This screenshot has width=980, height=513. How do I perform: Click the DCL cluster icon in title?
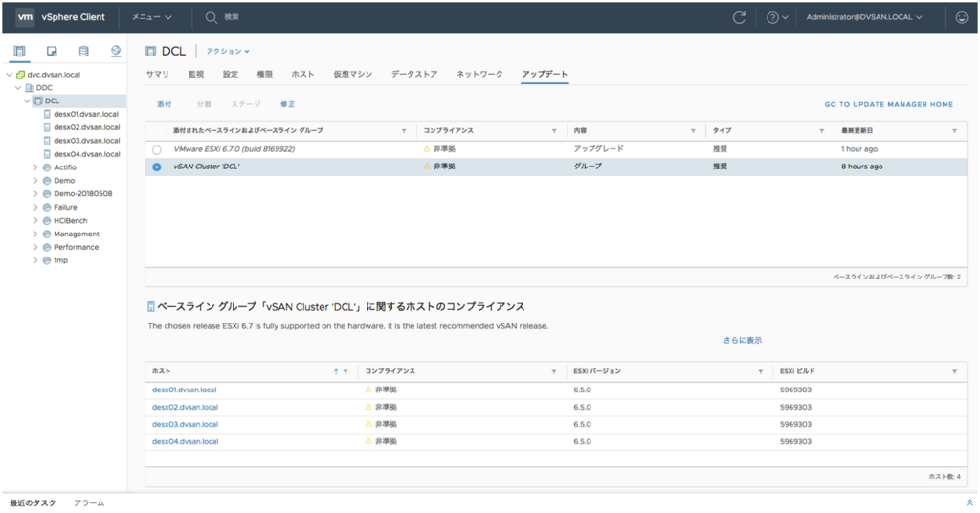150,52
